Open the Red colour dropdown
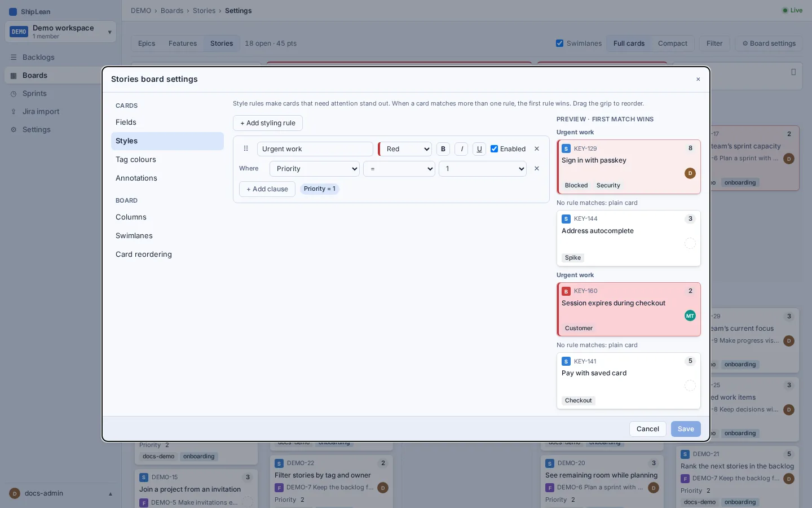This screenshot has height=508, width=812. [405, 149]
